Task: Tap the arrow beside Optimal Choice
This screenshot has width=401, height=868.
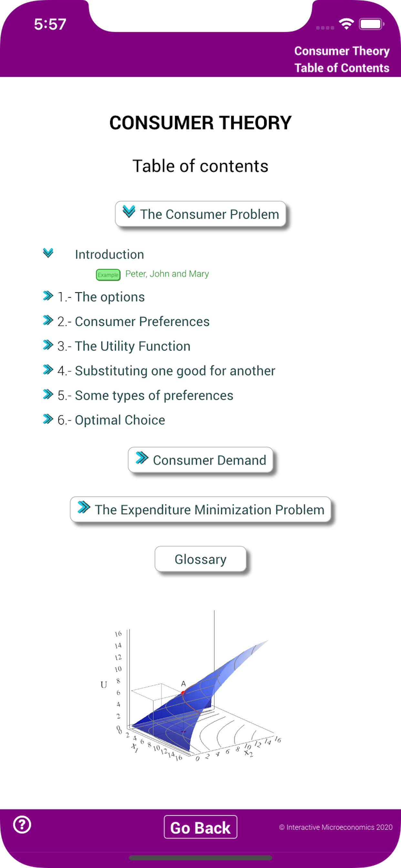Action: (48, 419)
